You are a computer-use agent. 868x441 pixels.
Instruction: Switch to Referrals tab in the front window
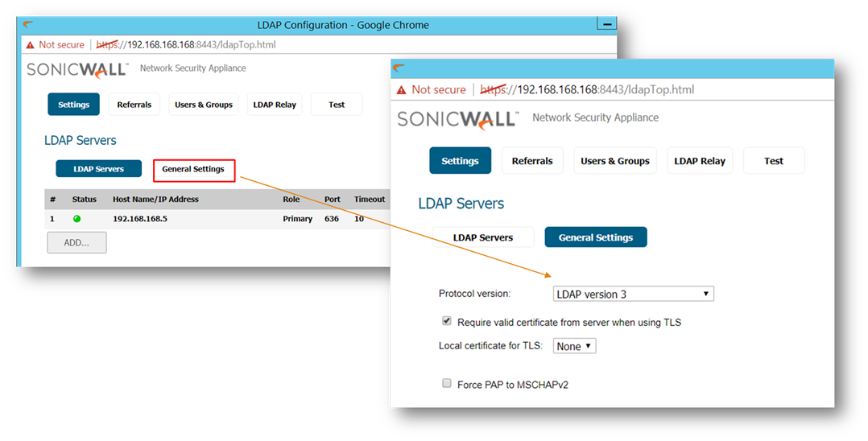(x=532, y=161)
